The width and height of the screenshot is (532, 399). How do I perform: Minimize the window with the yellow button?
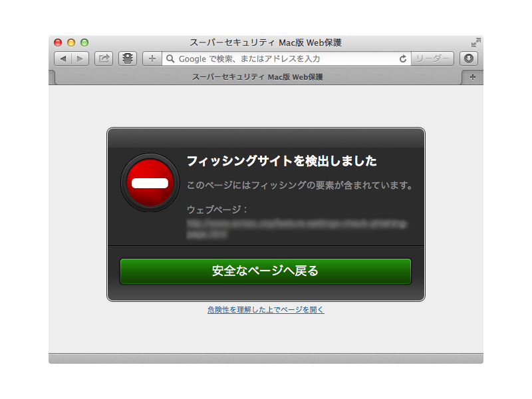71,43
